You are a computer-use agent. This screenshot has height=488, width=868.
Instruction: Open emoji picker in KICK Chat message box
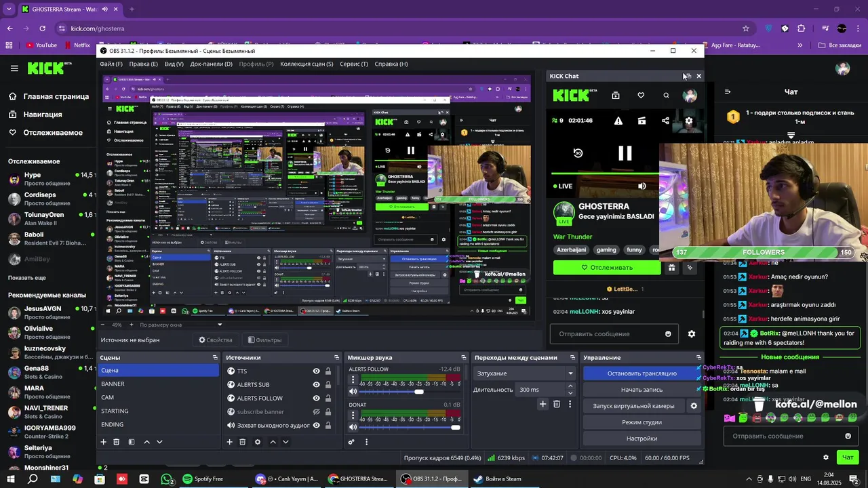click(x=668, y=334)
